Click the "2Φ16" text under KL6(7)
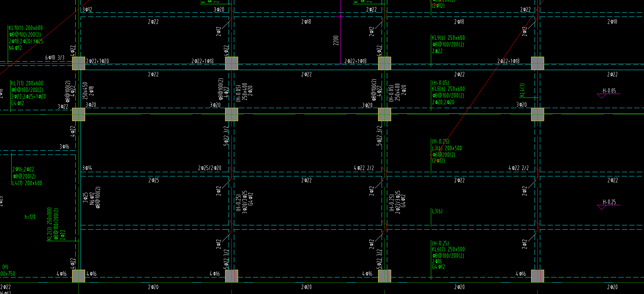644x294 pixels. (437, 261)
